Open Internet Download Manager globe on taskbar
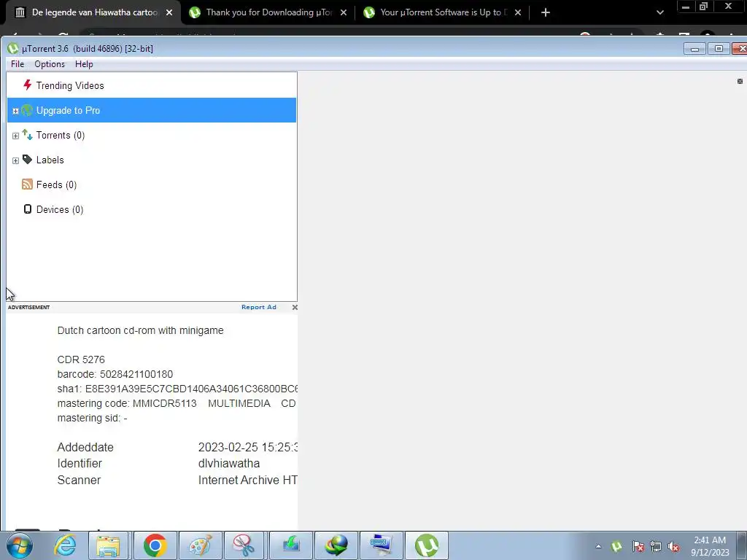The width and height of the screenshot is (747, 560). (x=336, y=545)
